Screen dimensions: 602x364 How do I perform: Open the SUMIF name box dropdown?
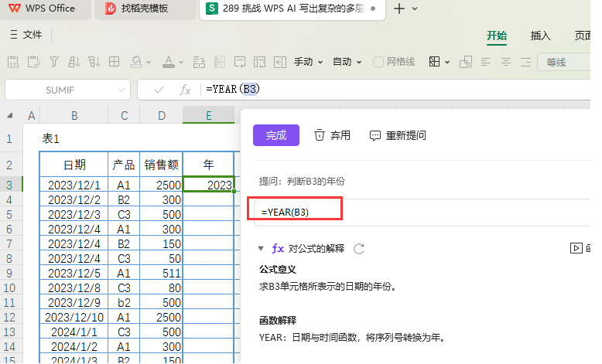coord(121,90)
